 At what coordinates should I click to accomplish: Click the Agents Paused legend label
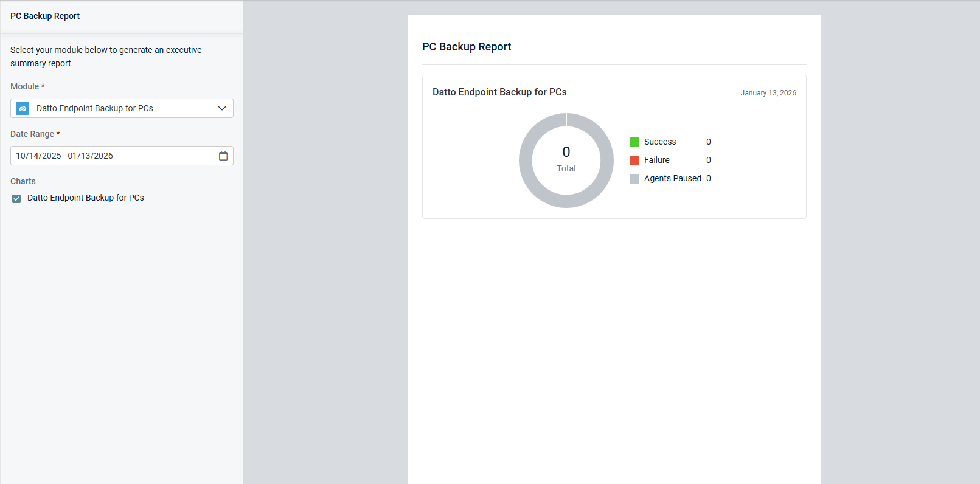point(672,178)
